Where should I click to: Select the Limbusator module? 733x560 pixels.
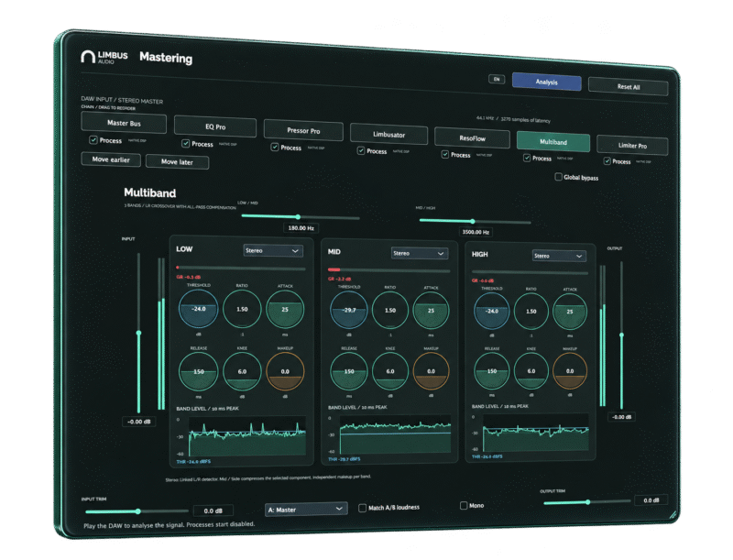click(388, 134)
